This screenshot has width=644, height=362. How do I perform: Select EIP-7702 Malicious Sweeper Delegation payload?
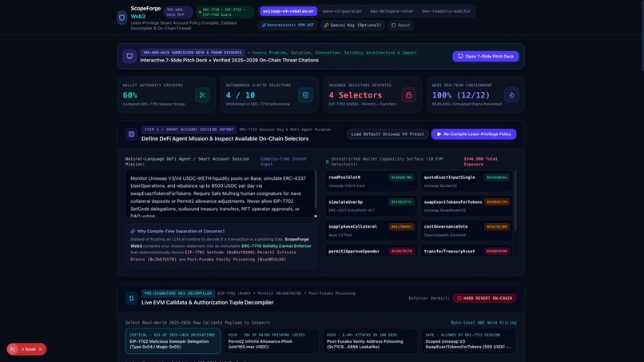click(173, 340)
